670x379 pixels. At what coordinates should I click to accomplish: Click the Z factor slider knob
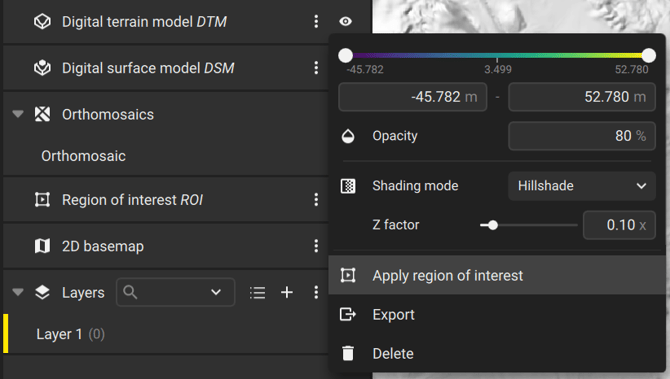(493, 225)
